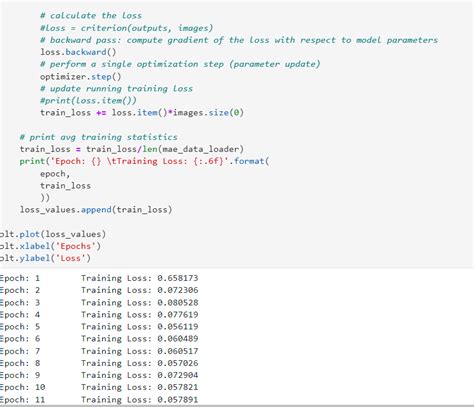This screenshot has width=474, height=407.
Task: Click the 'plt.plot(loss_values)' line
Action: 53,234
